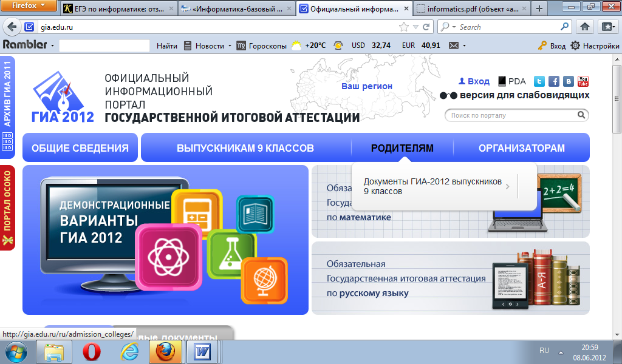Click the Twitter icon on the portal
The width and height of the screenshot is (622, 364).
coord(539,81)
